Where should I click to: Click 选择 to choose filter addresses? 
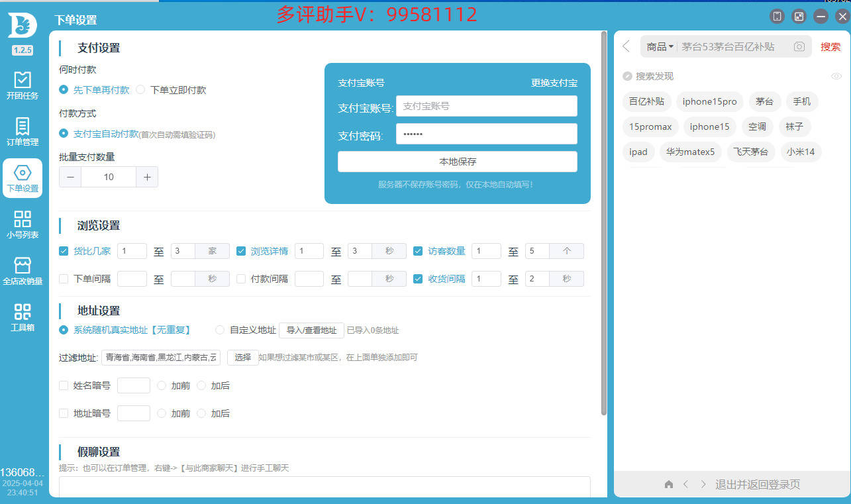(x=242, y=358)
